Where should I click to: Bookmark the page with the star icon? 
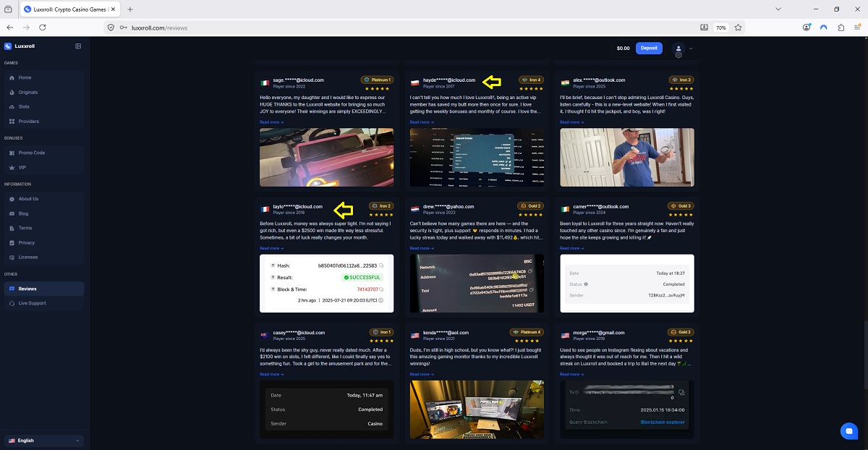coord(739,27)
